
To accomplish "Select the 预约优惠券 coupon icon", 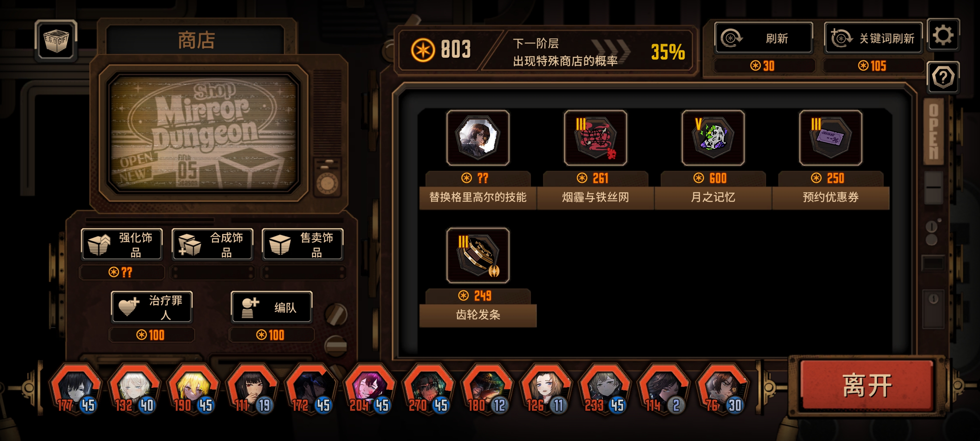I will click(x=831, y=138).
